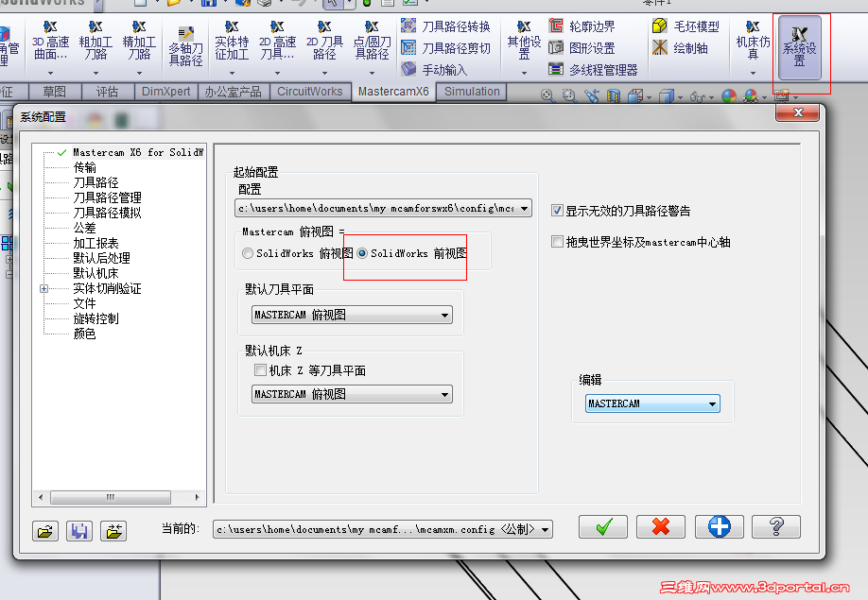868x600 pixels.
Task: Select 默认后处理 in the tree
Action: [101, 258]
